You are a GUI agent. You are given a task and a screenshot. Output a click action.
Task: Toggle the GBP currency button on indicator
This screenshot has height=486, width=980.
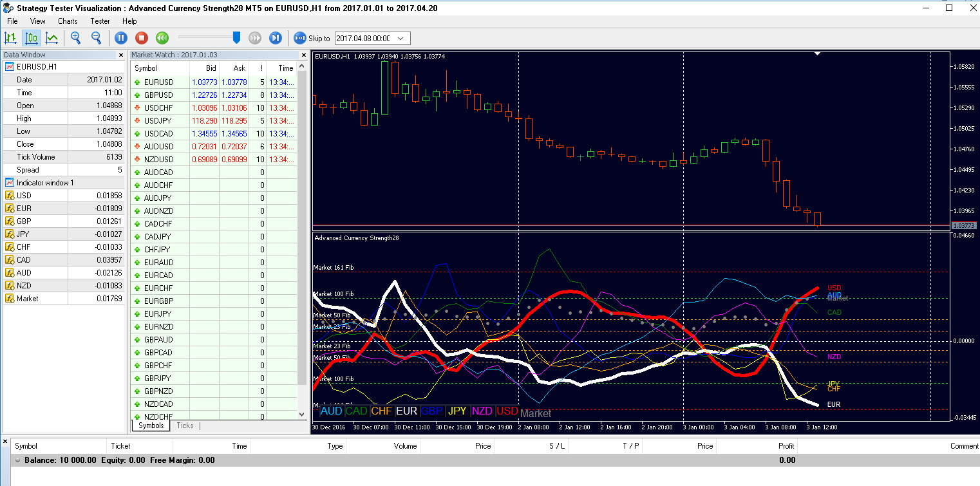pos(432,411)
